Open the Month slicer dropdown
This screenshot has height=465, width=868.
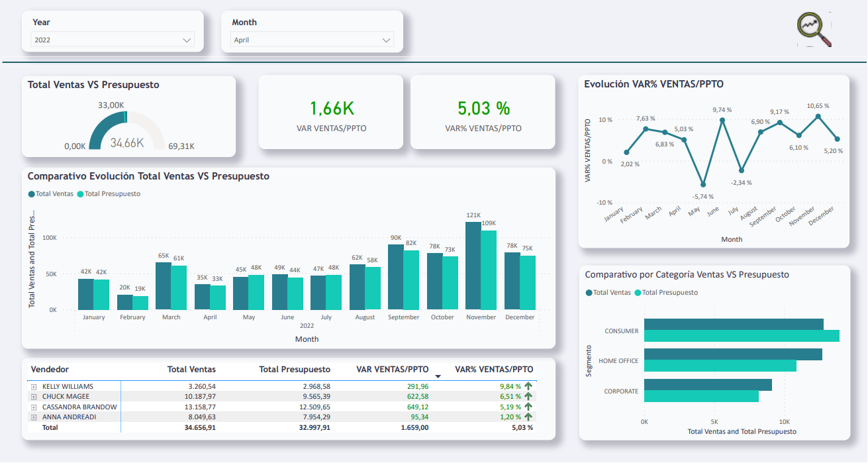(x=386, y=40)
